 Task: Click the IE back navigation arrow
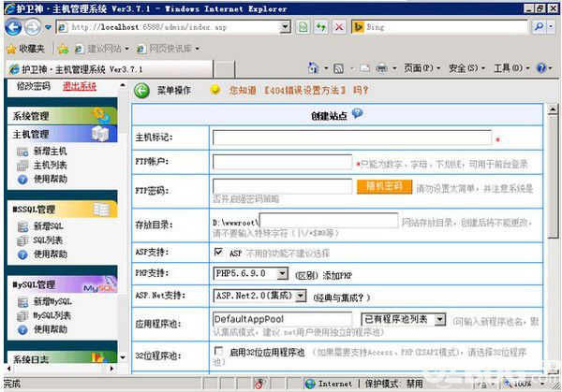click(x=13, y=27)
